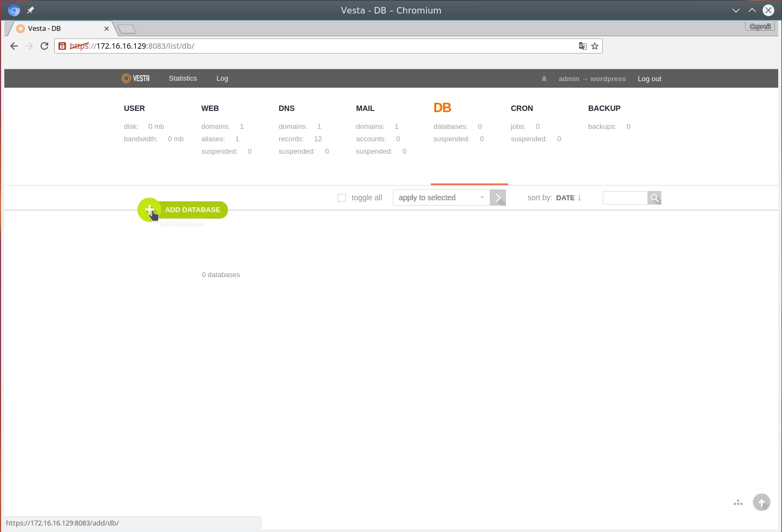
Task: Click the admin → wordpress user link
Action: pyautogui.click(x=592, y=79)
